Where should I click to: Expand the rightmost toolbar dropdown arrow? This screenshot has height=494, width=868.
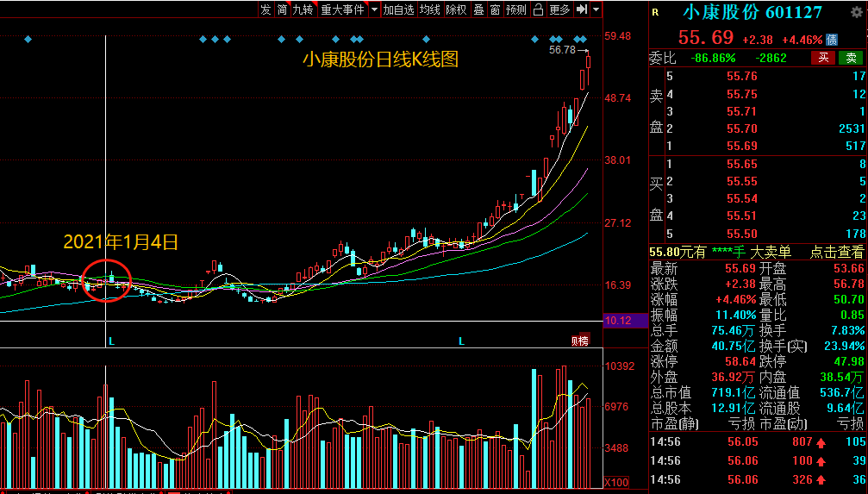coord(596,9)
